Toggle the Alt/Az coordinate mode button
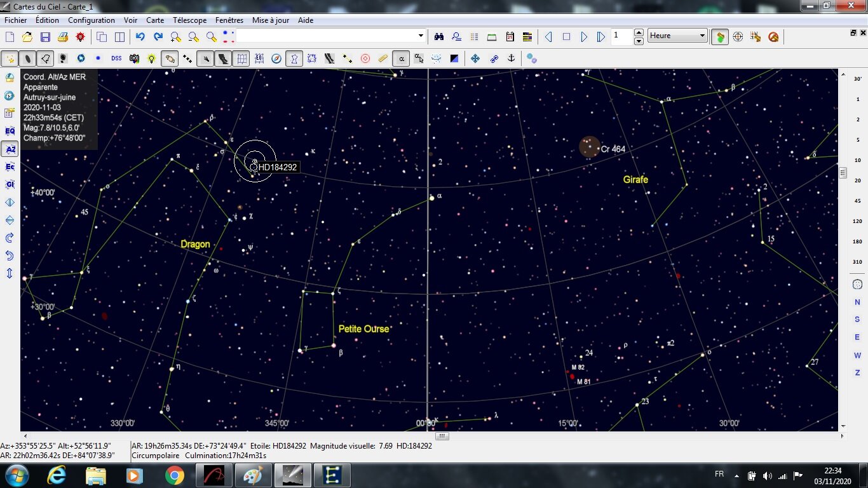The width and height of the screenshot is (868, 488). pos(10,149)
